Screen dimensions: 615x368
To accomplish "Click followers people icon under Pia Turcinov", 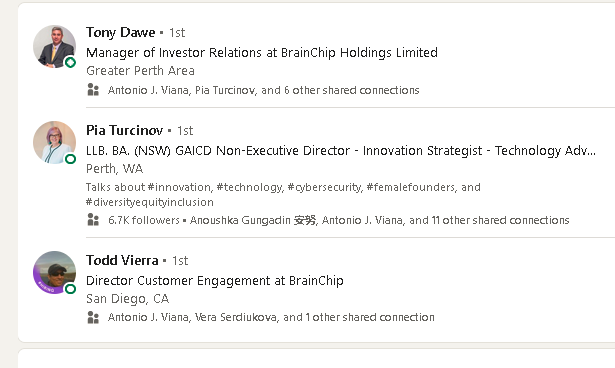I will click(x=93, y=220).
